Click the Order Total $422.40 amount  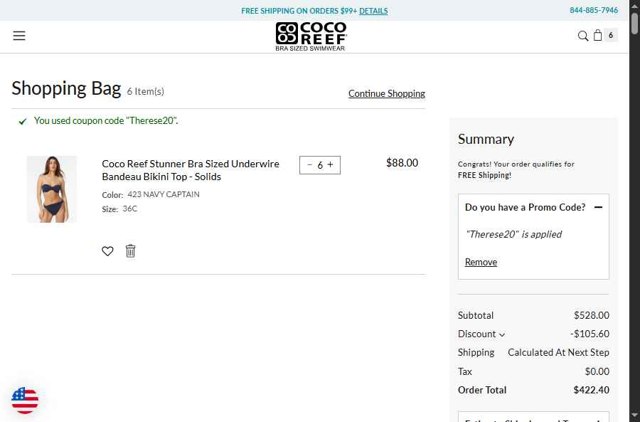click(x=591, y=390)
